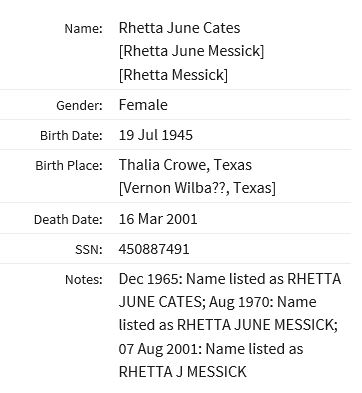
Task: Select Thalia Crowe, Texas birth place
Action: click(185, 165)
